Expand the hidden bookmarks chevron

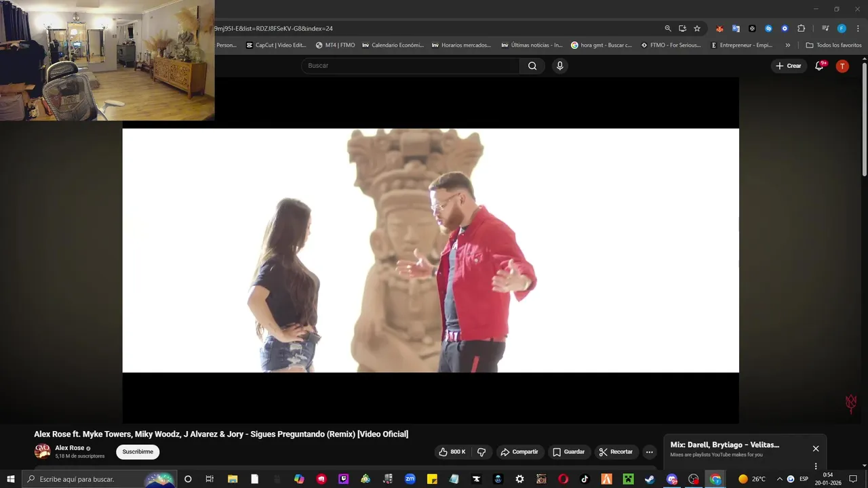(787, 45)
